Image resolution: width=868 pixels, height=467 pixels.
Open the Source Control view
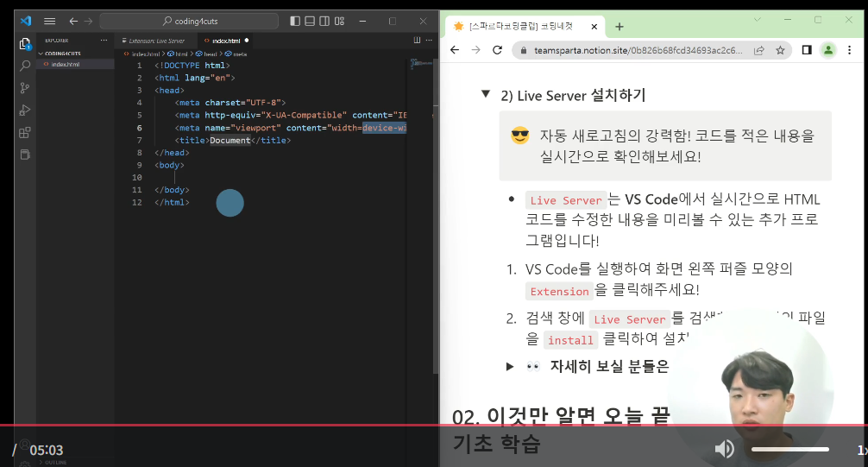[x=25, y=88]
